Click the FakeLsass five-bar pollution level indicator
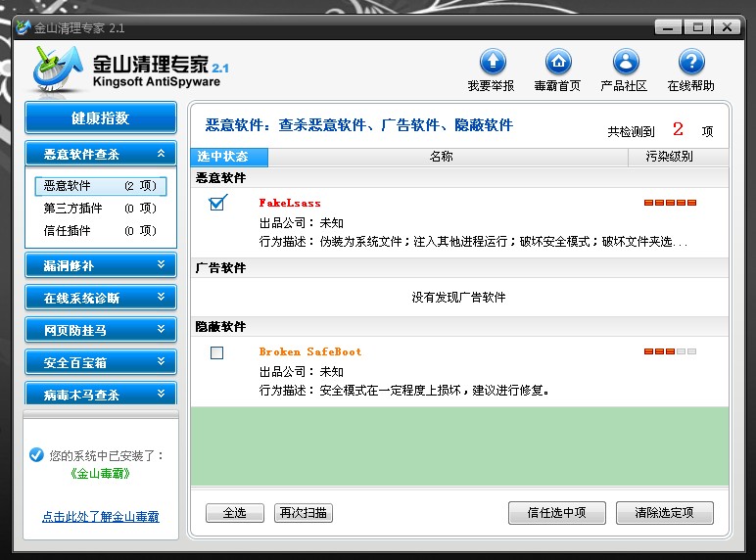Viewport: 756px width, 560px height. [670, 203]
